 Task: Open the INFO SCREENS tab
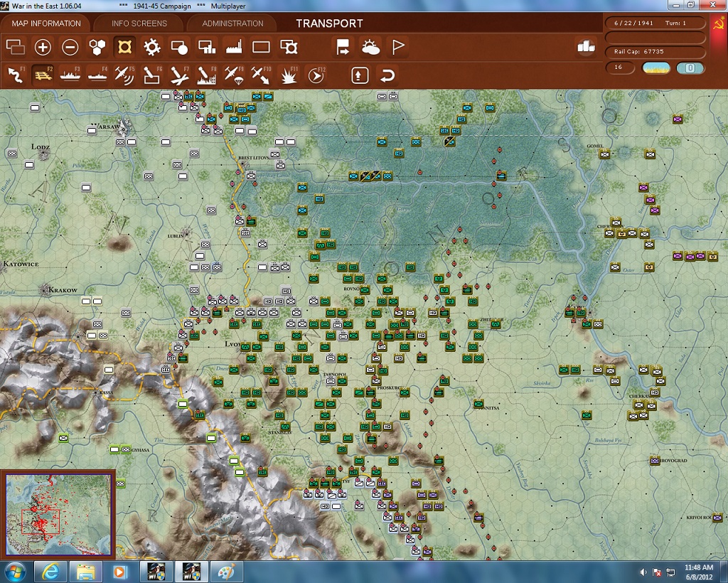(139, 23)
